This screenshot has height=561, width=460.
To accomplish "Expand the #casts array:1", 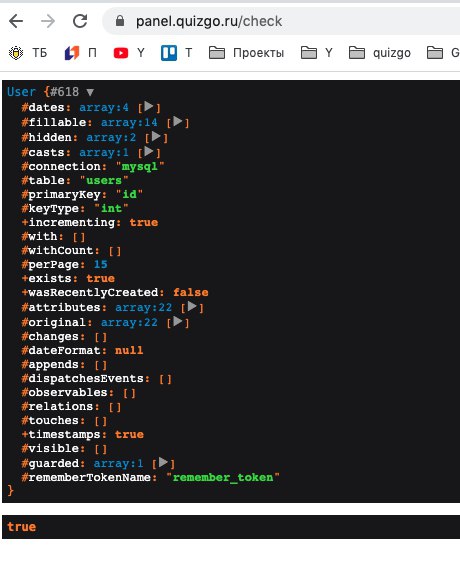I will pos(149,151).
